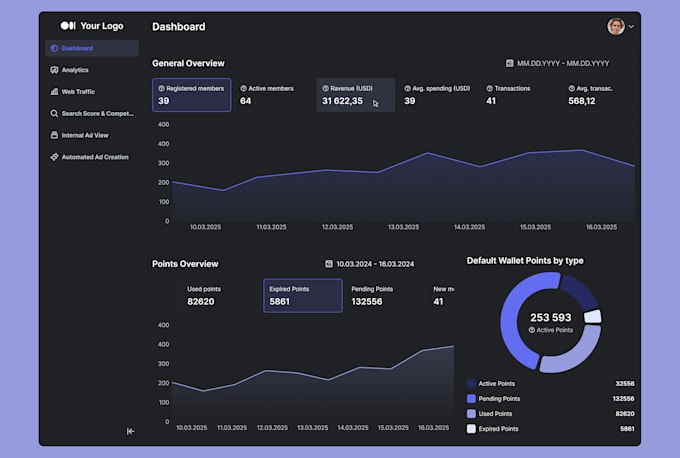Click the Analytics chat icon

54,70
